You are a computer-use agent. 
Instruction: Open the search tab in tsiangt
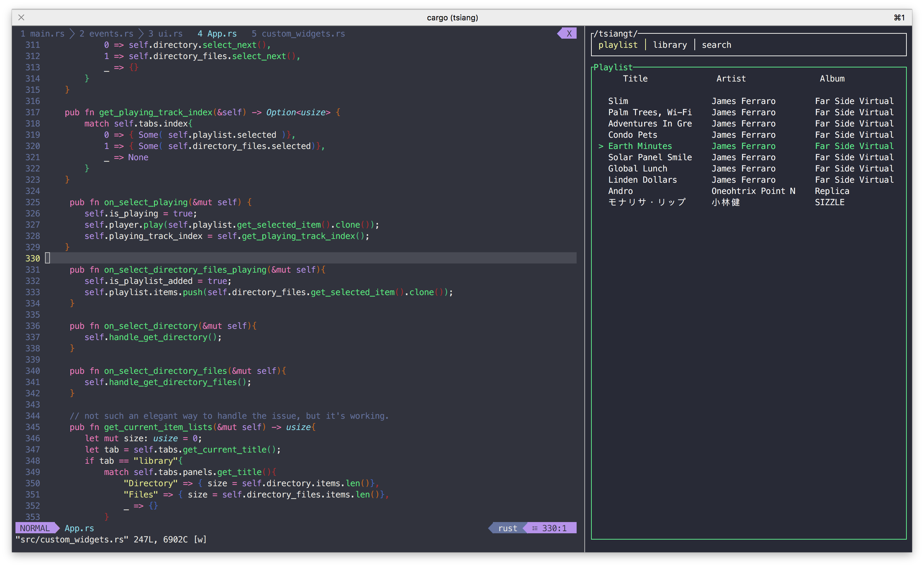pos(716,45)
